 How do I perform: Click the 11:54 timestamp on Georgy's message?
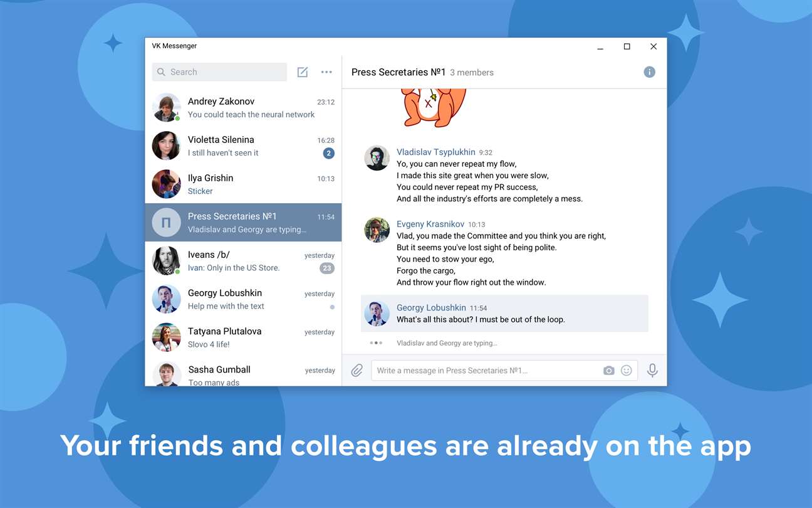point(478,308)
